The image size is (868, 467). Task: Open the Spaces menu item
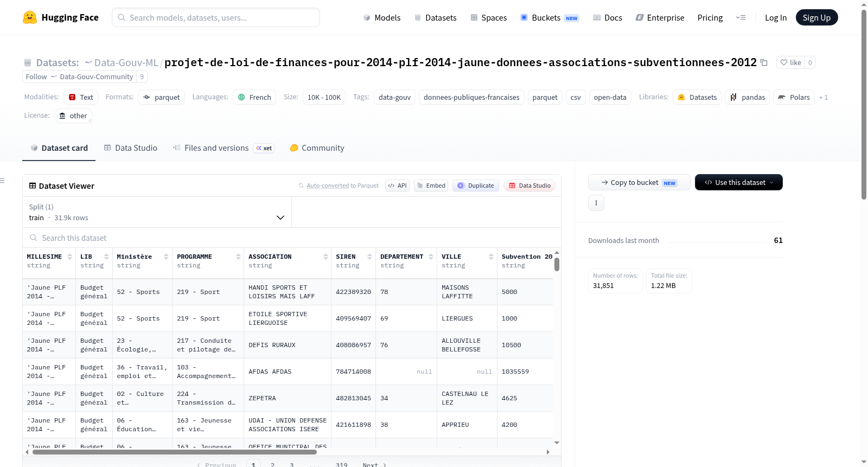click(488, 17)
